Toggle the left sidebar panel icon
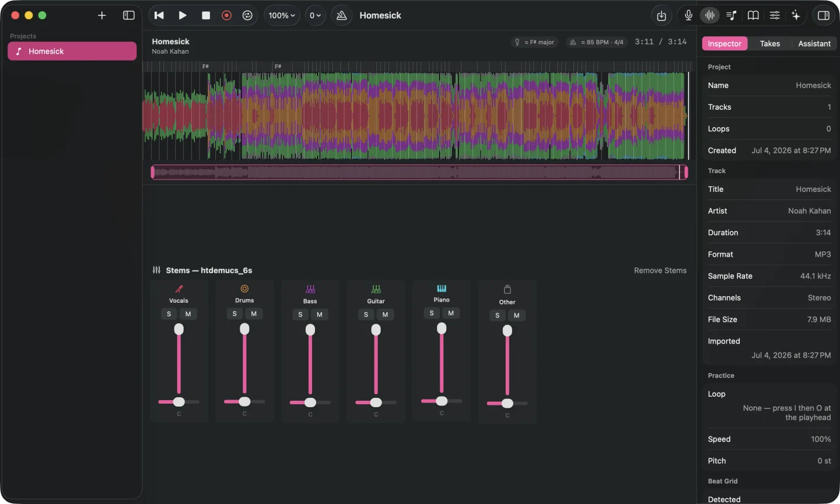840x504 pixels. (x=129, y=16)
